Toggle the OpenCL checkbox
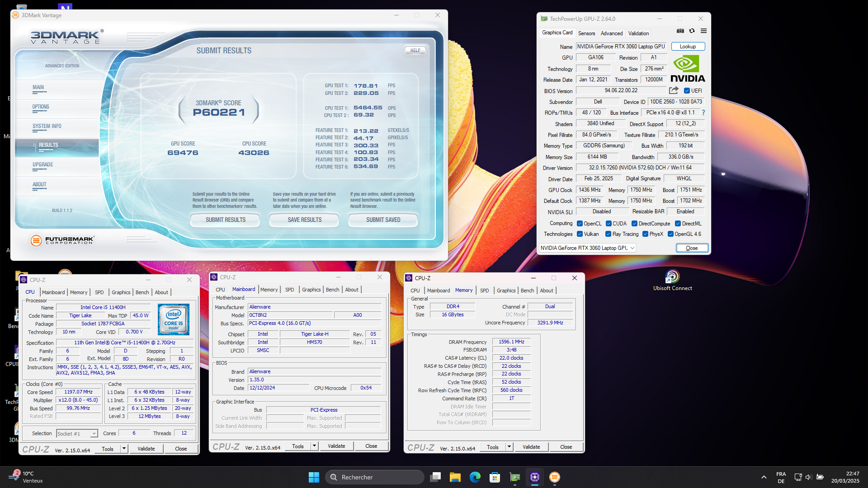Viewport: 868px width, 488px height. [580, 224]
